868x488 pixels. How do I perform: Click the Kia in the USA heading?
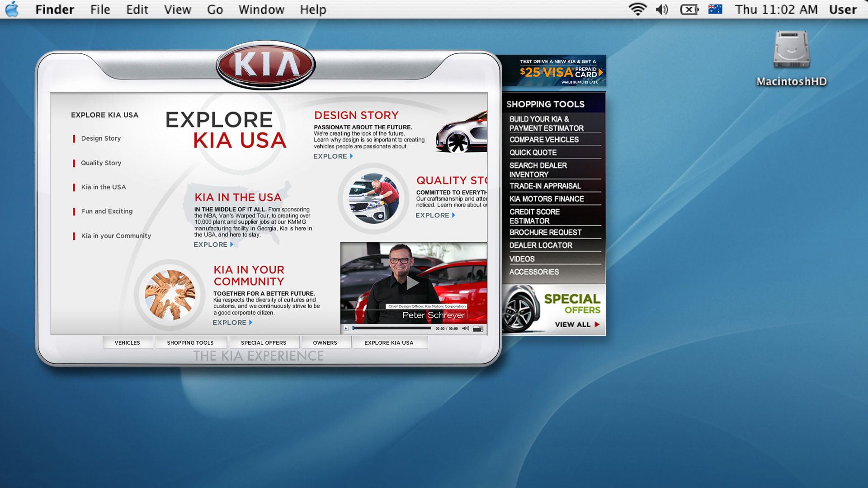[238, 197]
